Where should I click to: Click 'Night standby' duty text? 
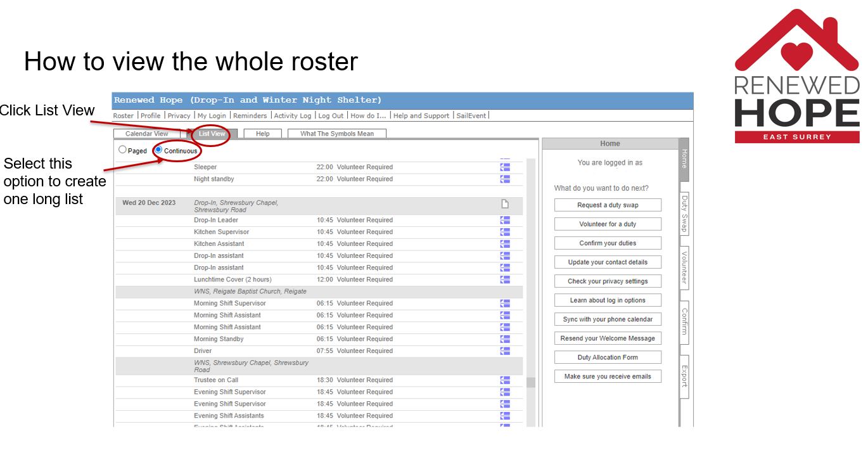click(x=214, y=179)
